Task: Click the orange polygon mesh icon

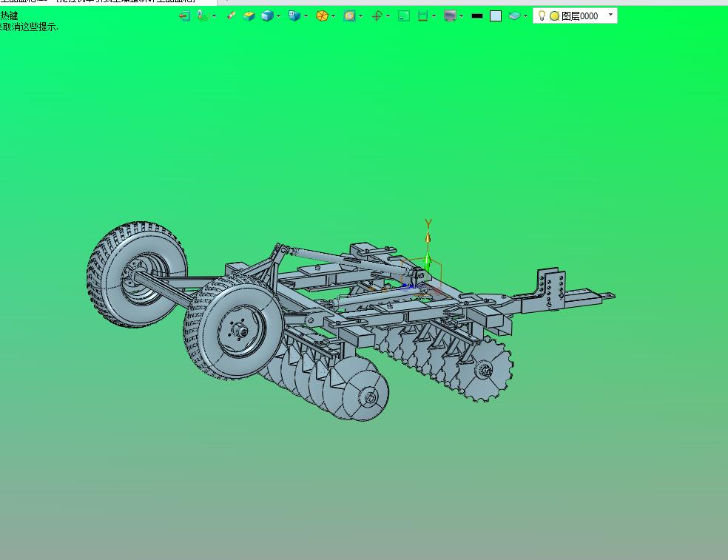Action: 322,16
